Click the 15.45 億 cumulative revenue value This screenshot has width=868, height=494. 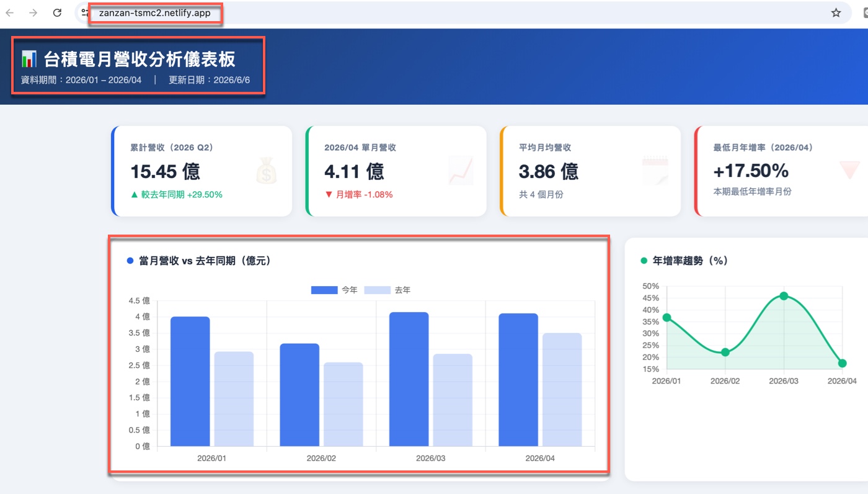point(165,171)
